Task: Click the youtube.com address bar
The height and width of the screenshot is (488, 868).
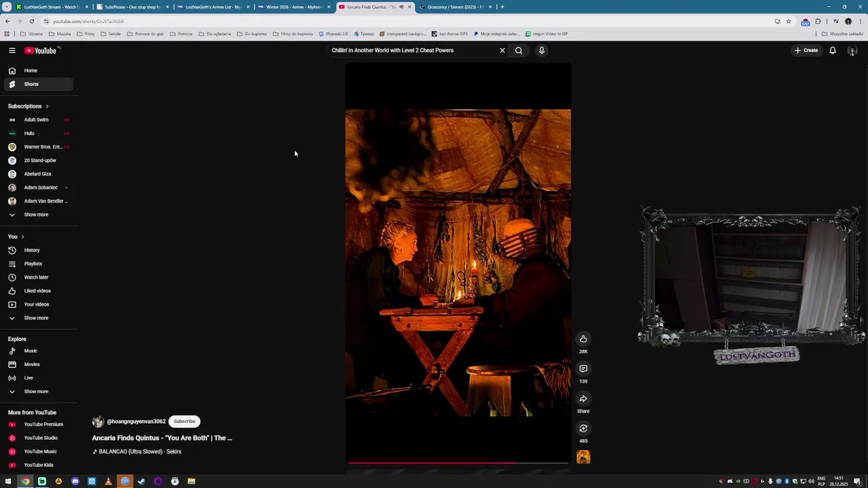Action: (407, 21)
